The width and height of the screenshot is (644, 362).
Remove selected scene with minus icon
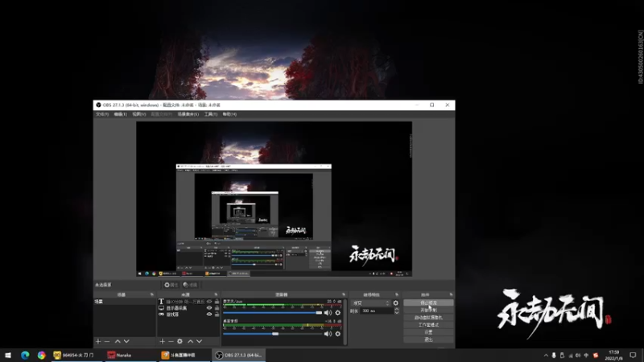pos(107,341)
